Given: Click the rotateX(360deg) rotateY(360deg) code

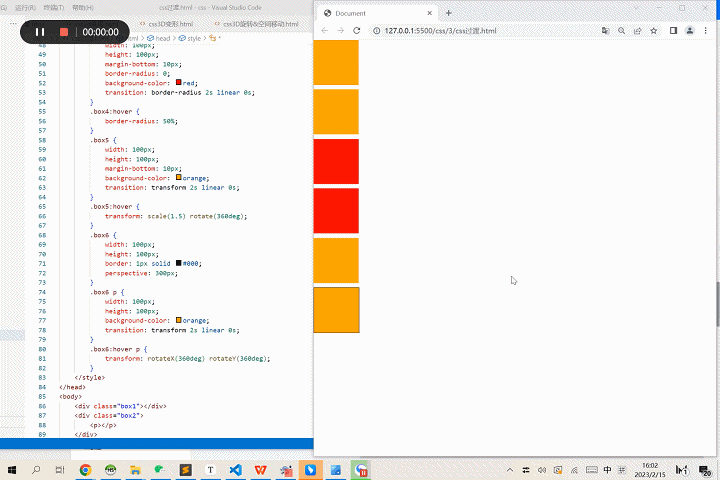Looking at the screenshot, I should coord(208,359).
